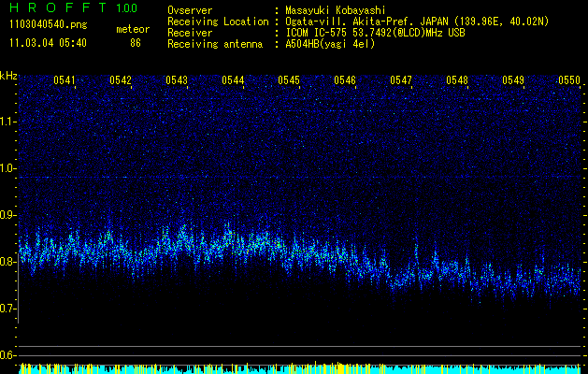The height and width of the screenshot is (374, 588).
Task: Select the 0.9 frequency axis label
Action: [x=8, y=215]
